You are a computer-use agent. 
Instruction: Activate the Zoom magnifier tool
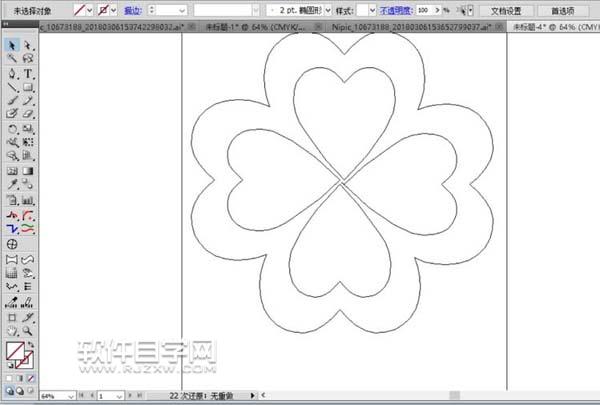coord(28,330)
